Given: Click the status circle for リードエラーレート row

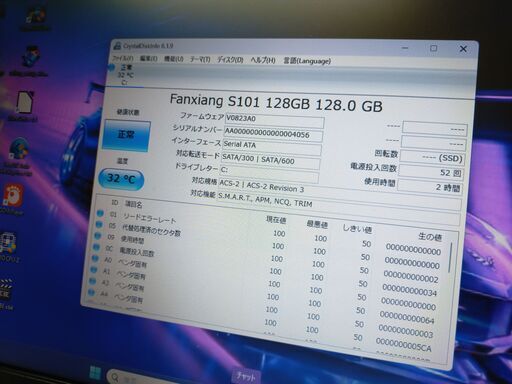Looking at the screenshot, I should tap(100, 213).
